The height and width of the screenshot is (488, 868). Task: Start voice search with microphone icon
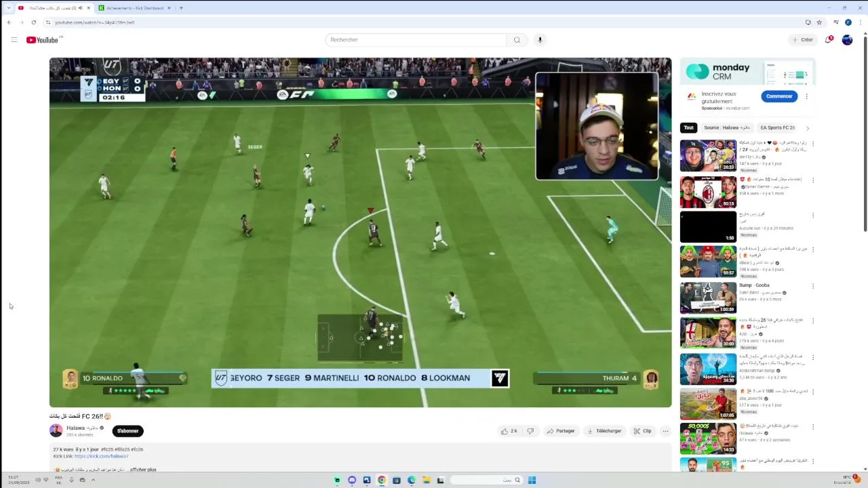(540, 40)
